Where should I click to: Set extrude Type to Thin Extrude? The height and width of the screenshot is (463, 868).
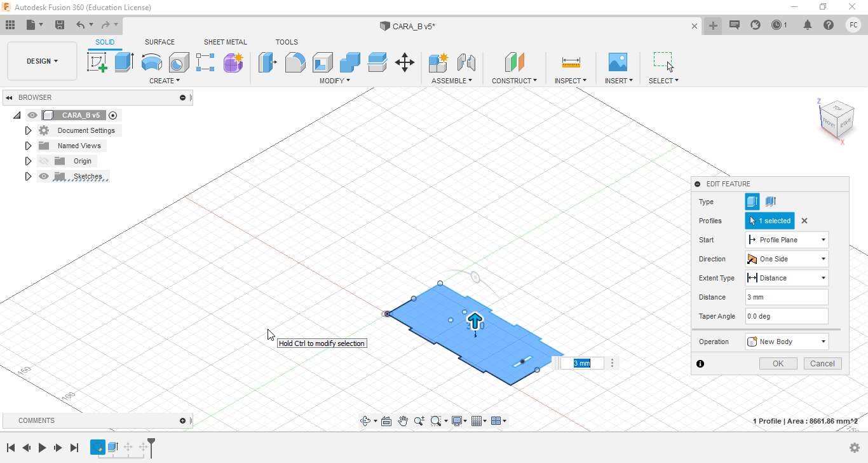(770, 202)
